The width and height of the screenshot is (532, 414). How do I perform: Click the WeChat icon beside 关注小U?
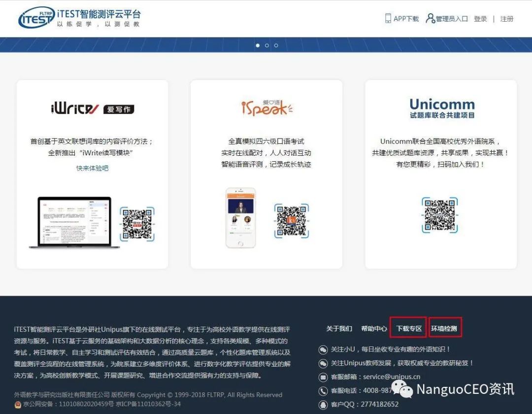pyautogui.click(x=323, y=349)
